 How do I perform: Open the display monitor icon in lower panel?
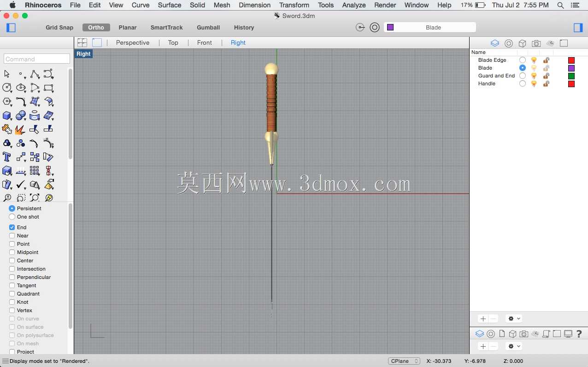point(568,334)
